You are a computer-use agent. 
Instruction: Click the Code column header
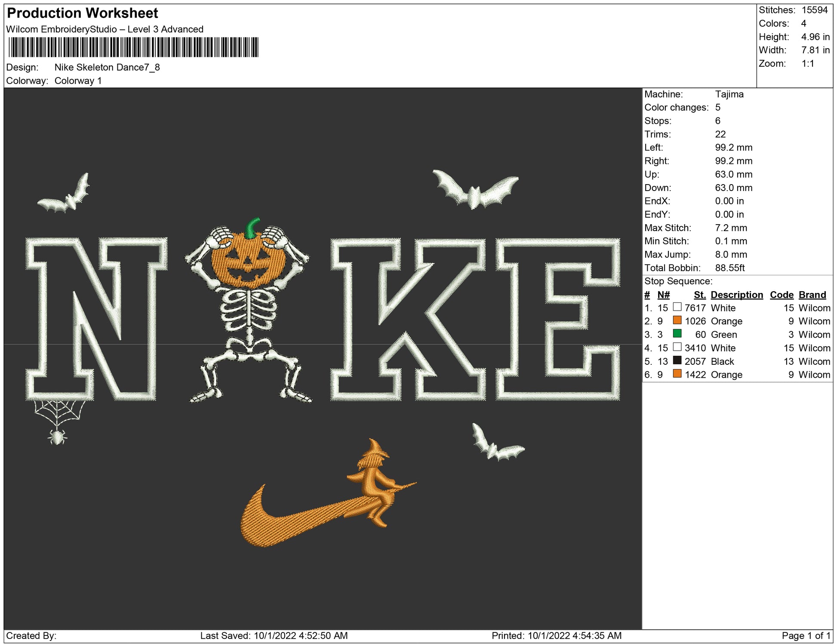(x=781, y=295)
